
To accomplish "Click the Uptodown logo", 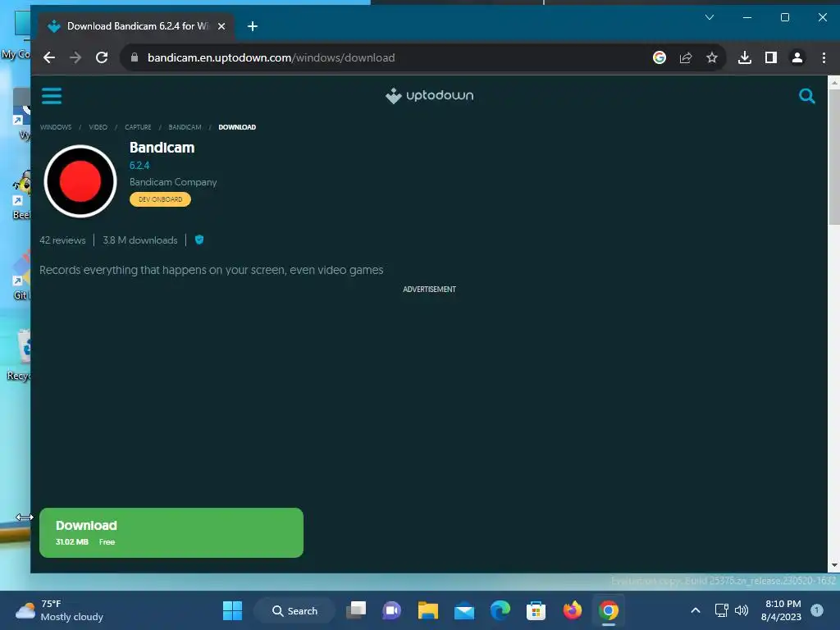I will coord(429,96).
